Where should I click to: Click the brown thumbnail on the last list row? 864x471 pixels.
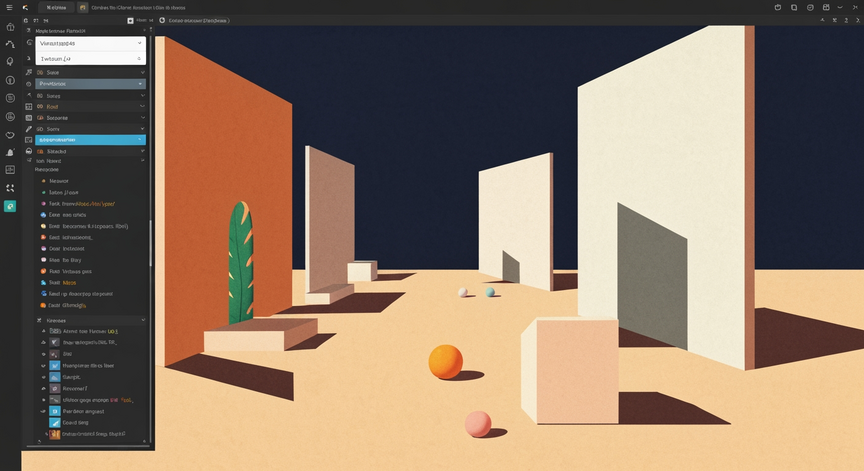point(55,434)
